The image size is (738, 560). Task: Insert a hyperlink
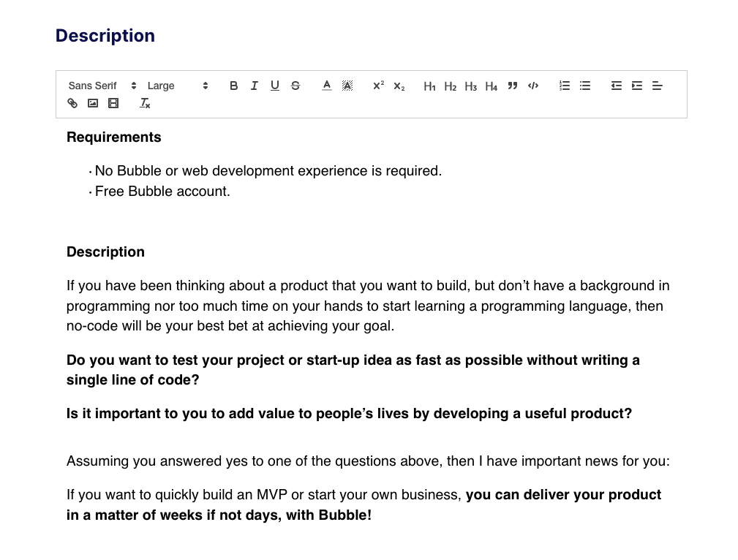pyautogui.click(x=72, y=103)
